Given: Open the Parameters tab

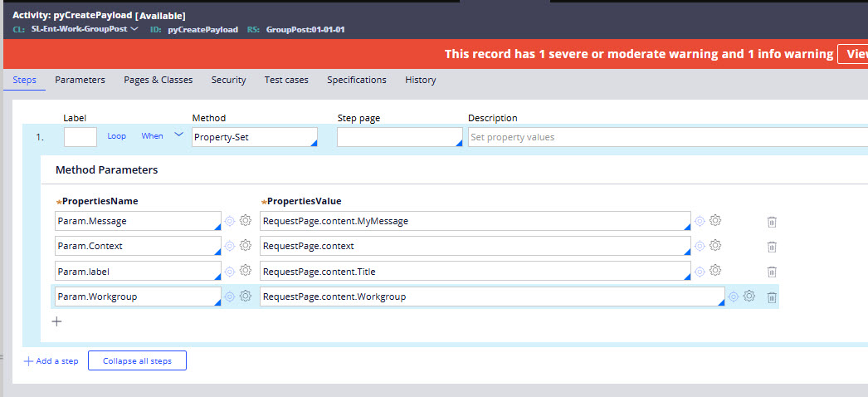Looking at the screenshot, I should pyautogui.click(x=80, y=80).
